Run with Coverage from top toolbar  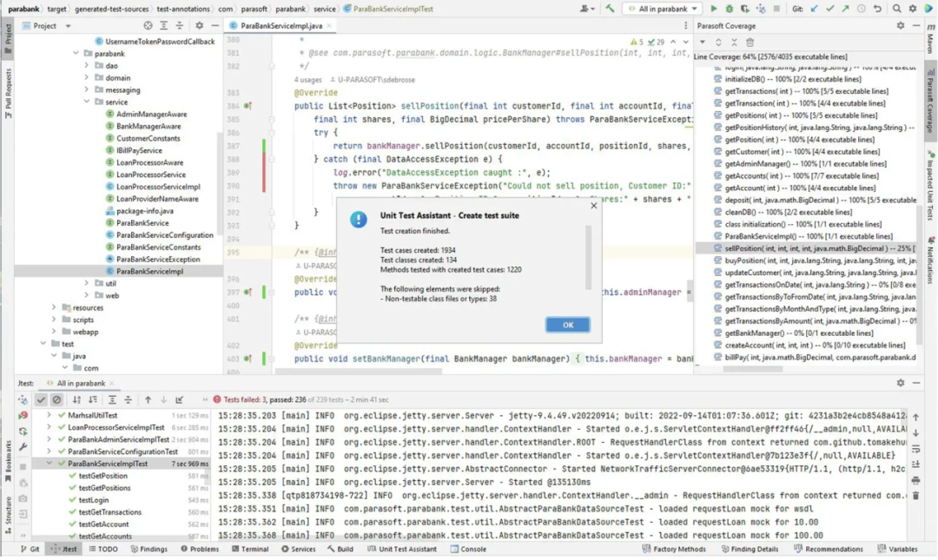tap(745, 9)
